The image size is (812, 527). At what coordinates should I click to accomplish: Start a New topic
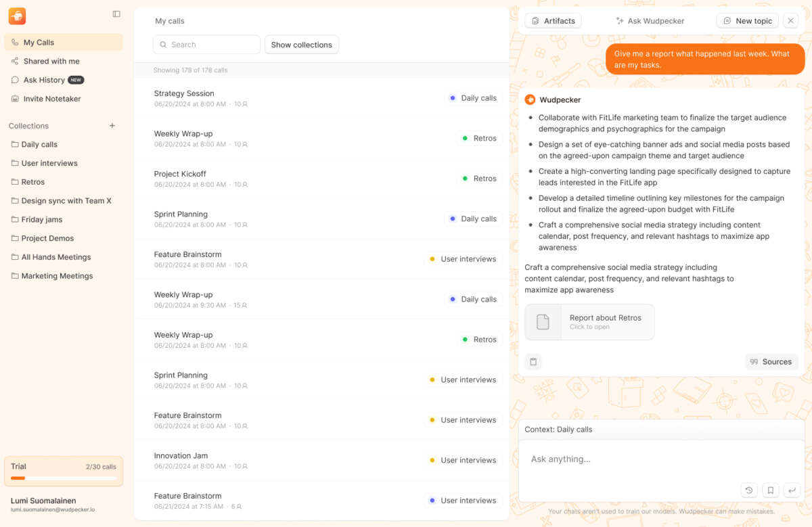pos(747,21)
